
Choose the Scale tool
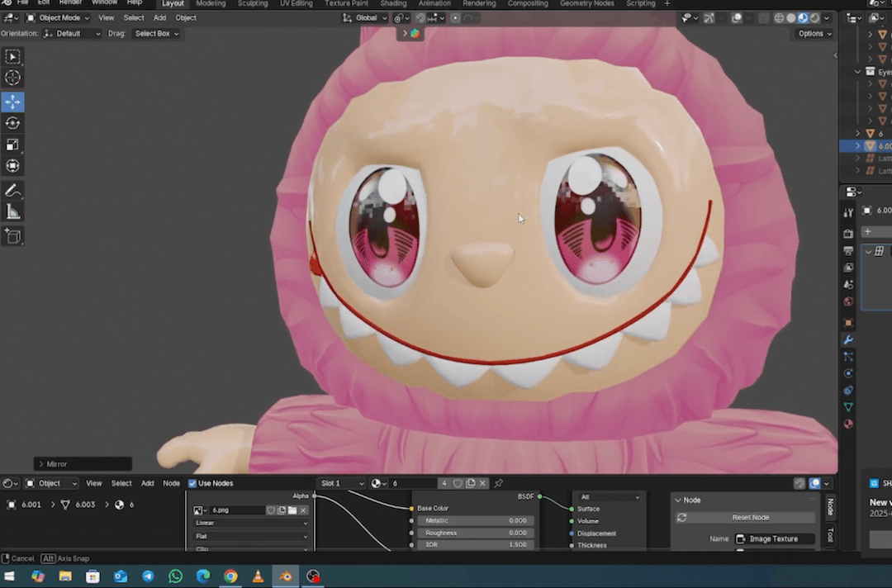coord(13,145)
